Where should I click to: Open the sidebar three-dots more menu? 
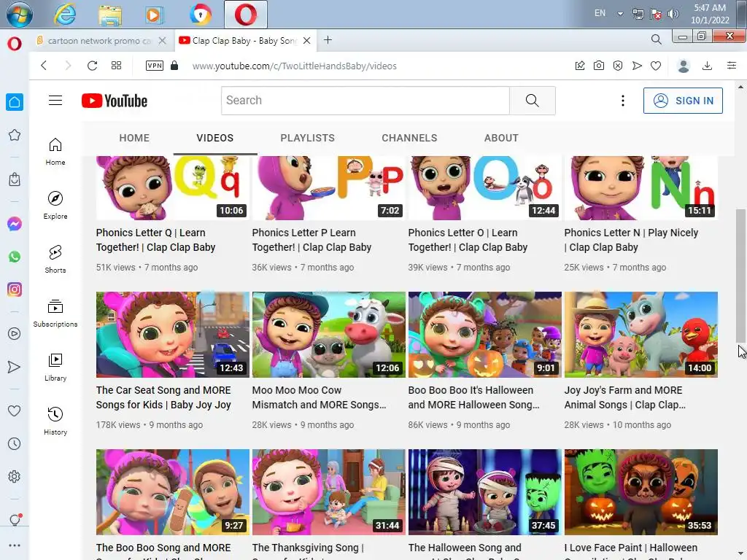[15, 545]
